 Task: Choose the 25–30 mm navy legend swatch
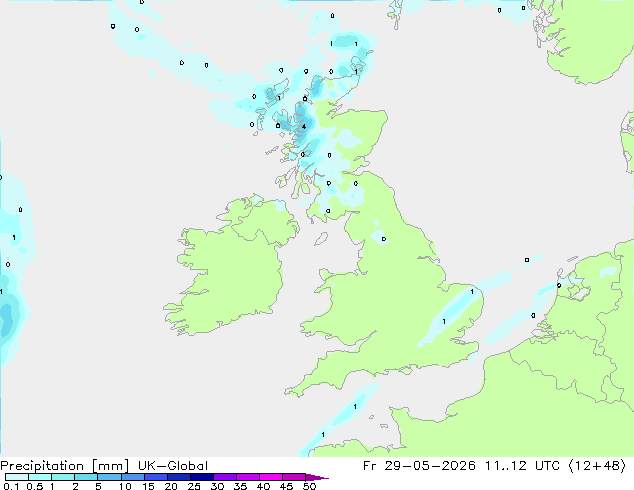click(x=202, y=477)
